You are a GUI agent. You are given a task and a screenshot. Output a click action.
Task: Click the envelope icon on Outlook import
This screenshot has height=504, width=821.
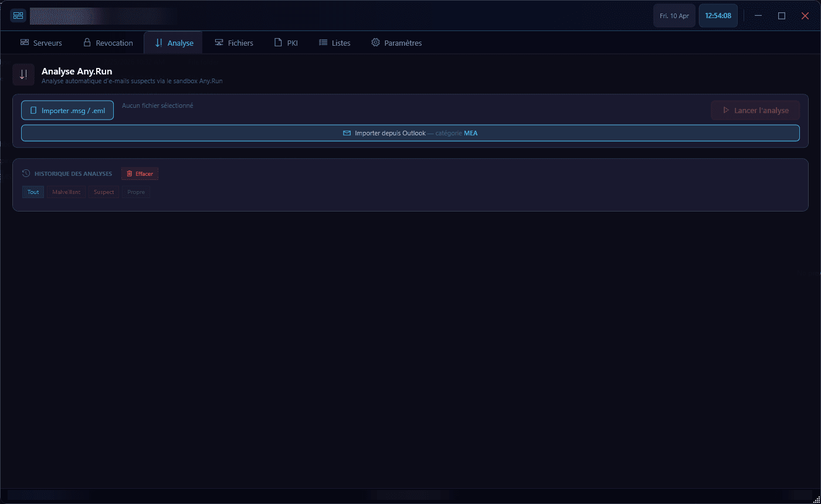[347, 133]
